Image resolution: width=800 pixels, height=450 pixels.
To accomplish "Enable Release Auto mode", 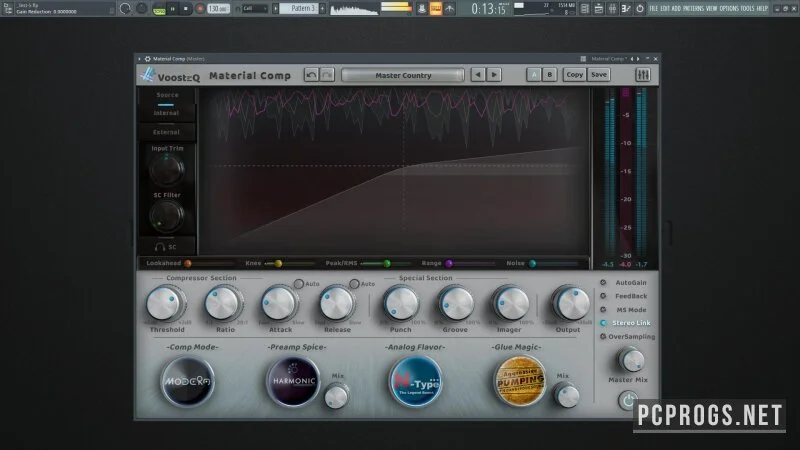I will pos(354,284).
